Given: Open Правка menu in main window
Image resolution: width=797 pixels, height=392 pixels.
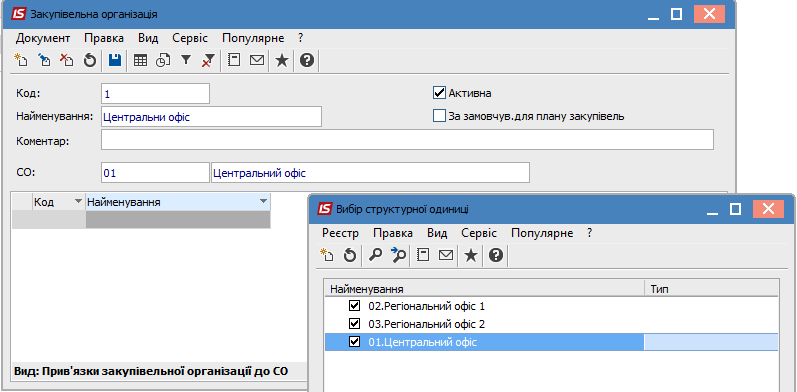Looking at the screenshot, I should [x=104, y=38].
